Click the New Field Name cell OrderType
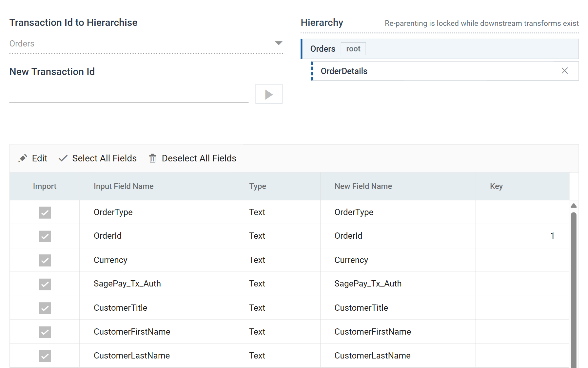This screenshot has width=588, height=368. pos(398,212)
